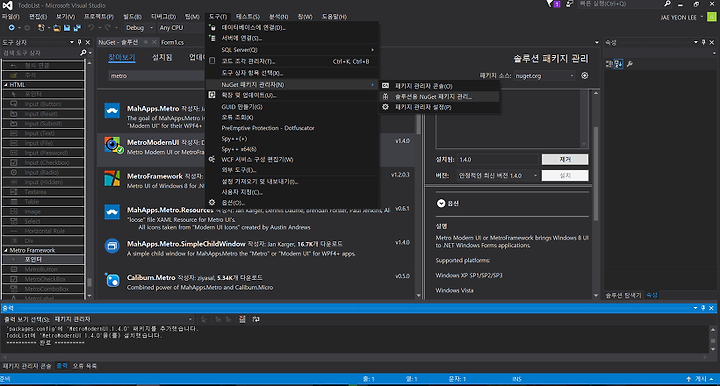Image resolution: width=720 pixels, height=386 pixels.
Task: Click the redo toolbar icon
Action: [x=107, y=28]
